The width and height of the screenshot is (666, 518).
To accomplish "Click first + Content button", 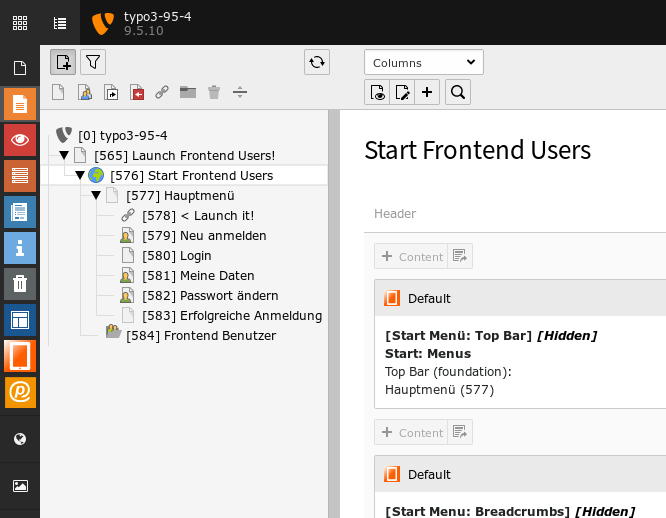I will pyautogui.click(x=410, y=257).
